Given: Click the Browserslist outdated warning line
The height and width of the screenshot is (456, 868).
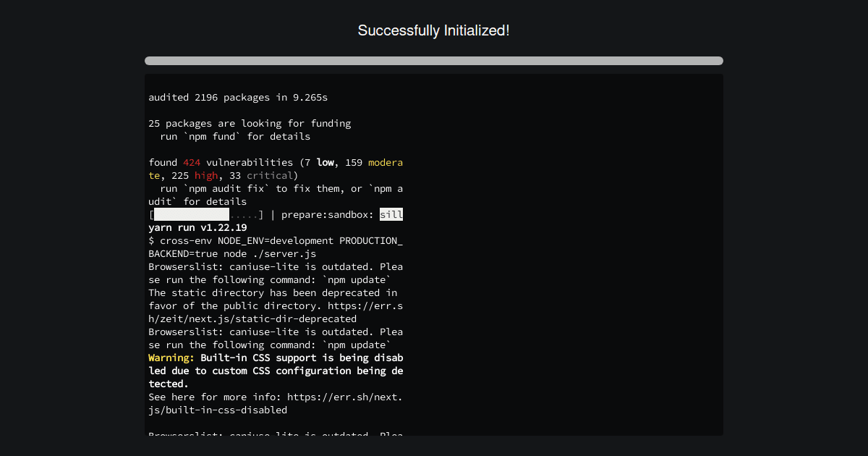Looking at the screenshot, I should [x=275, y=266].
